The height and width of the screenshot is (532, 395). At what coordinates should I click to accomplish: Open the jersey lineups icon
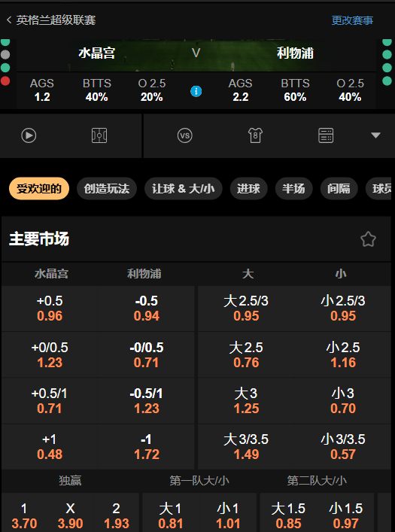tap(255, 135)
